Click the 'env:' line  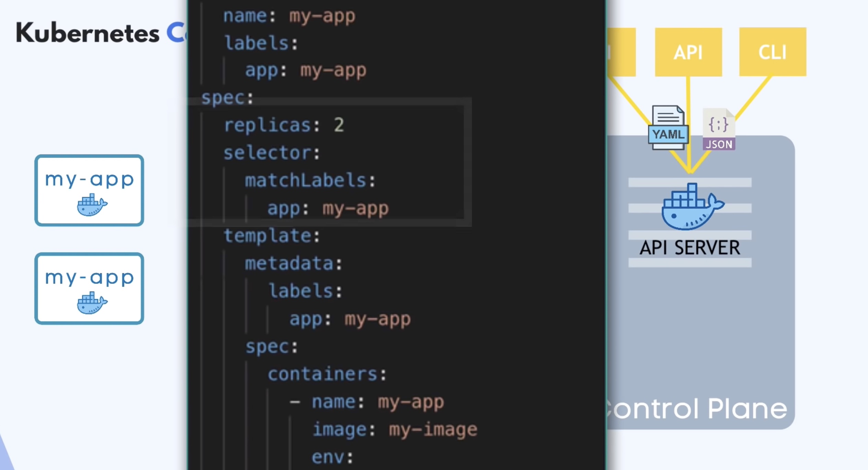click(x=333, y=457)
